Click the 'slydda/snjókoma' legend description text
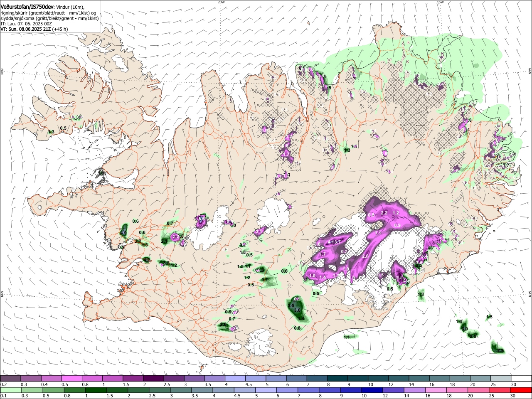Screen dimensions: 532x399 pos(18,18)
